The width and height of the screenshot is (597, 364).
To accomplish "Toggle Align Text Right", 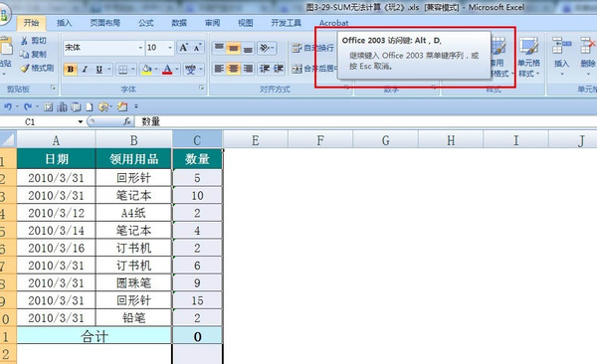I will pyautogui.click(x=248, y=69).
